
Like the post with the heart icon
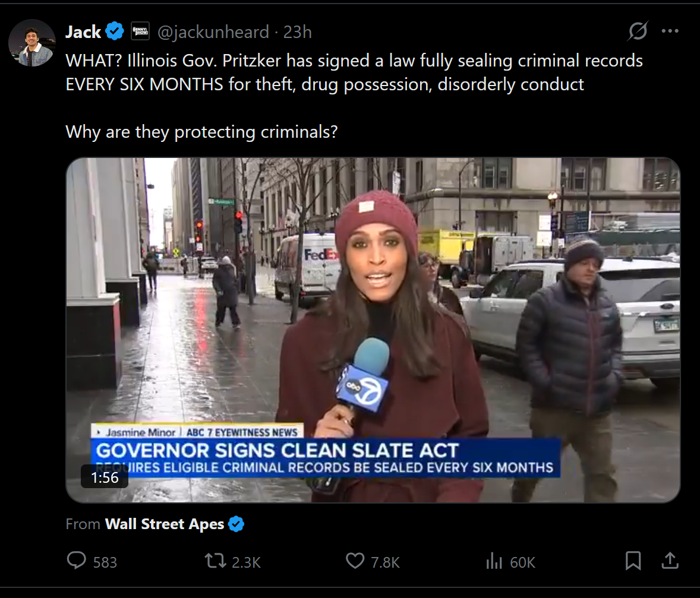(x=355, y=561)
